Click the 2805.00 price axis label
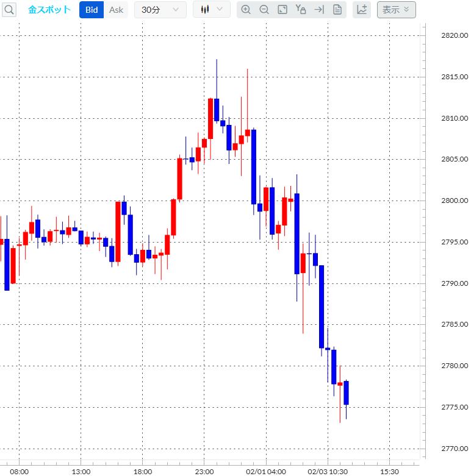471x476 pixels. (x=455, y=159)
